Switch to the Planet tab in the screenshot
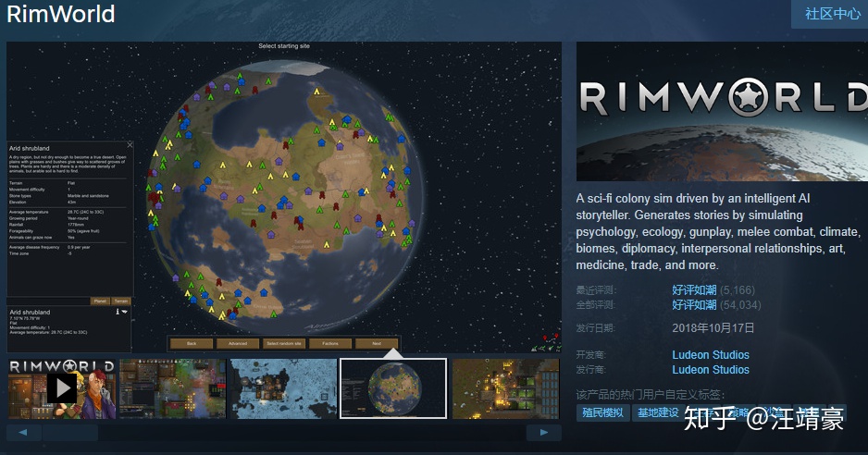 coord(100,301)
